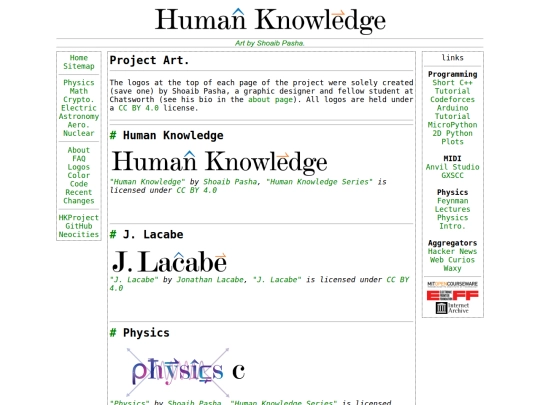Click the '# J. Lacabe' section heading
Image resolution: width=540 pixels, height=405 pixels.
146,235
